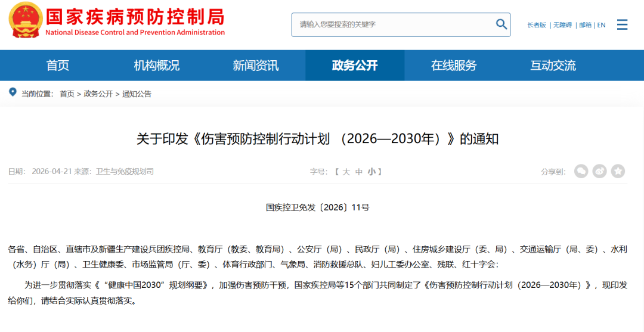Click the search magnifier icon
The image size is (644, 332).
point(501,24)
